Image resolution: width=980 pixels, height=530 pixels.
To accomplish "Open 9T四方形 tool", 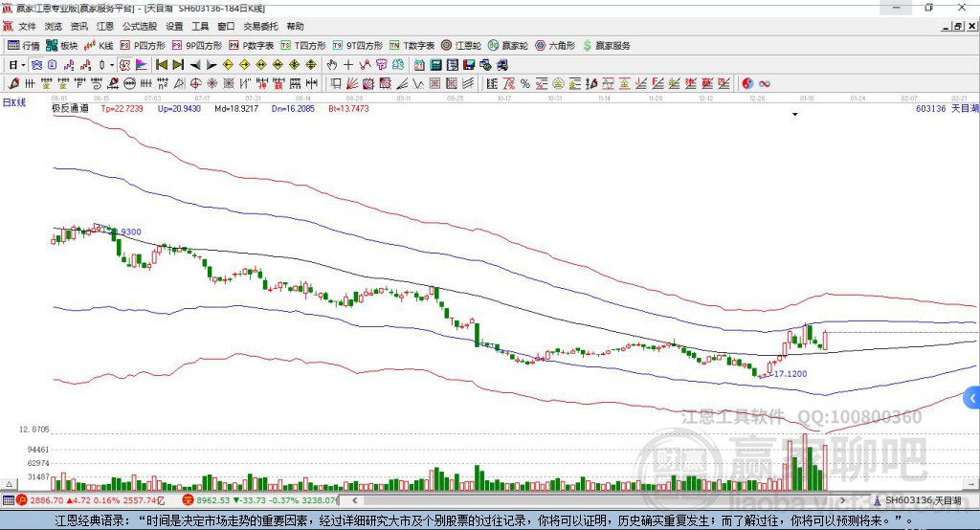I will pos(358,46).
